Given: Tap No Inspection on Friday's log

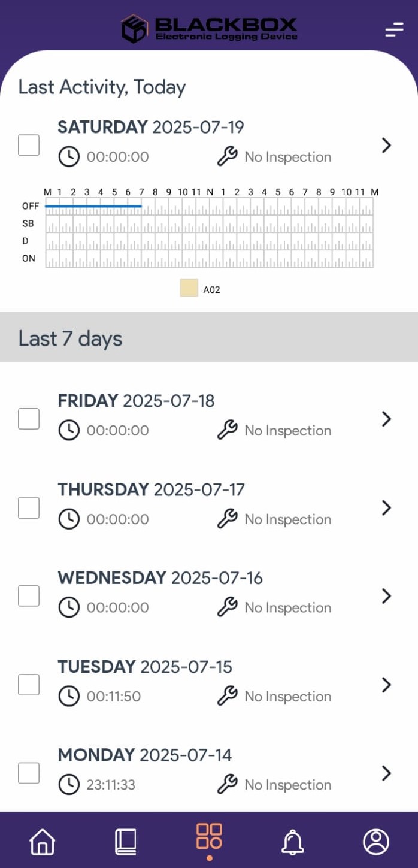Looking at the screenshot, I should [x=287, y=430].
